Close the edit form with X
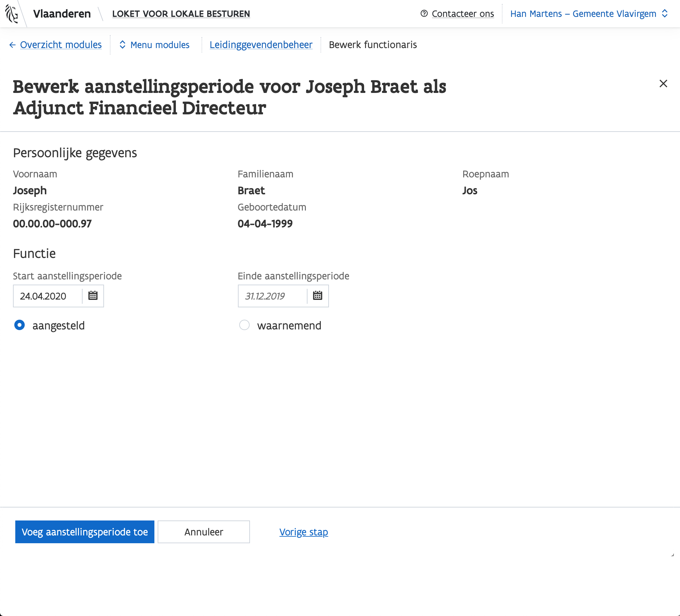 point(663,83)
